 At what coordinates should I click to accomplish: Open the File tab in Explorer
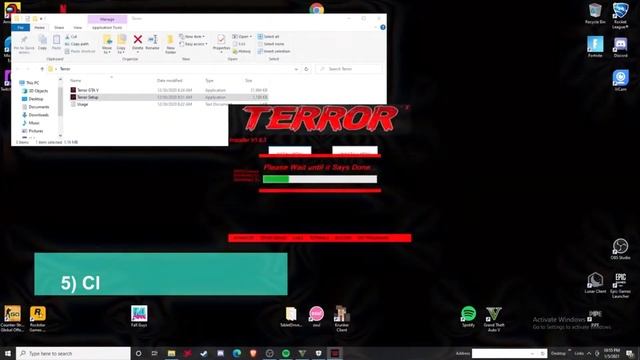click(20, 27)
